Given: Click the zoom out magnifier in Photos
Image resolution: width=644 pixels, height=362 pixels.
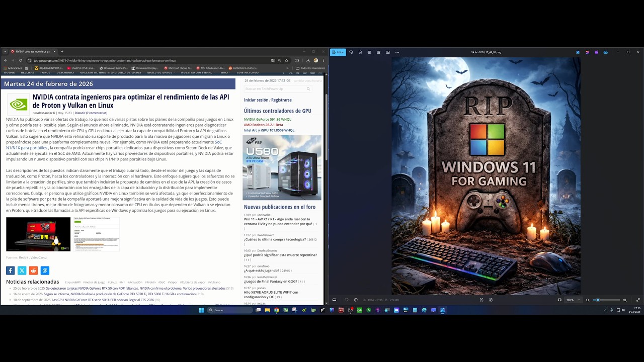Looking at the screenshot, I should click(587, 300).
